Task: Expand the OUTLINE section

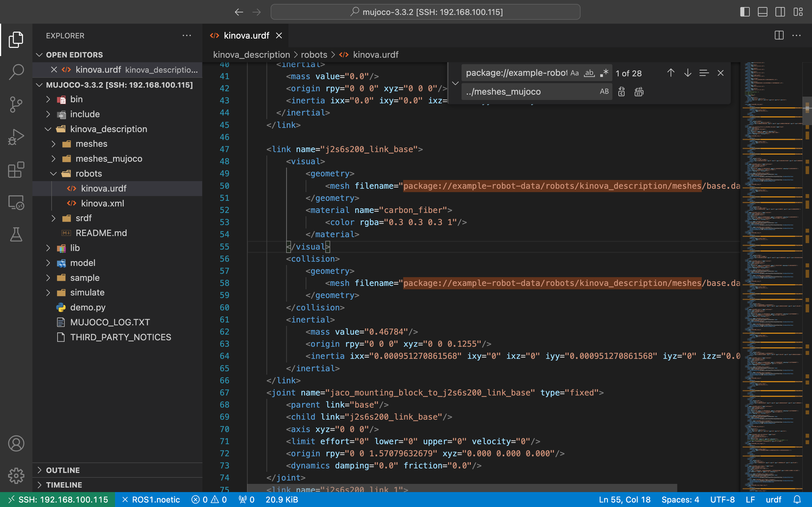Action: tap(63, 470)
